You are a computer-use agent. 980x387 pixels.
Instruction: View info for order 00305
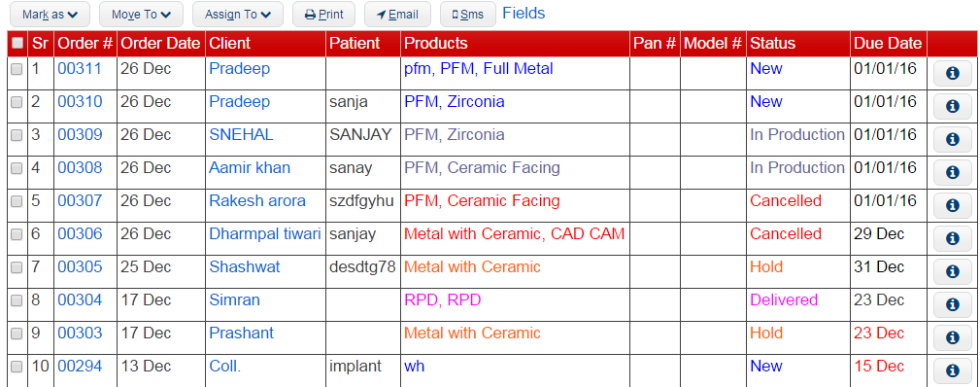point(953,271)
